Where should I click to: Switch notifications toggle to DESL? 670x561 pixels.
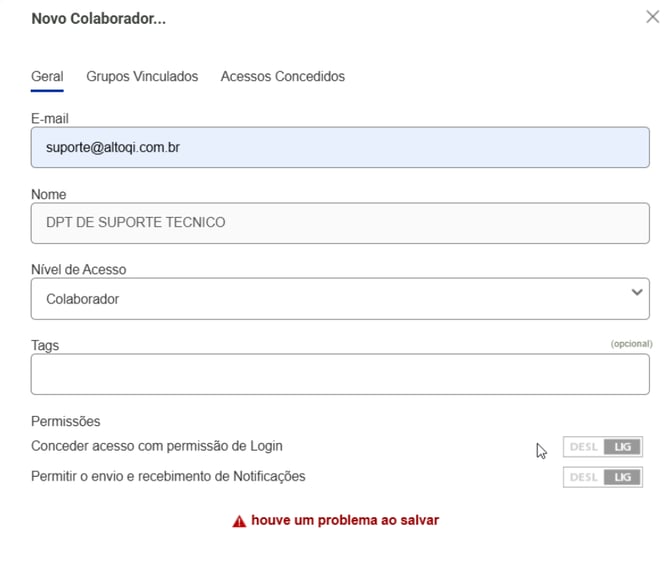[x=583, y=478]
